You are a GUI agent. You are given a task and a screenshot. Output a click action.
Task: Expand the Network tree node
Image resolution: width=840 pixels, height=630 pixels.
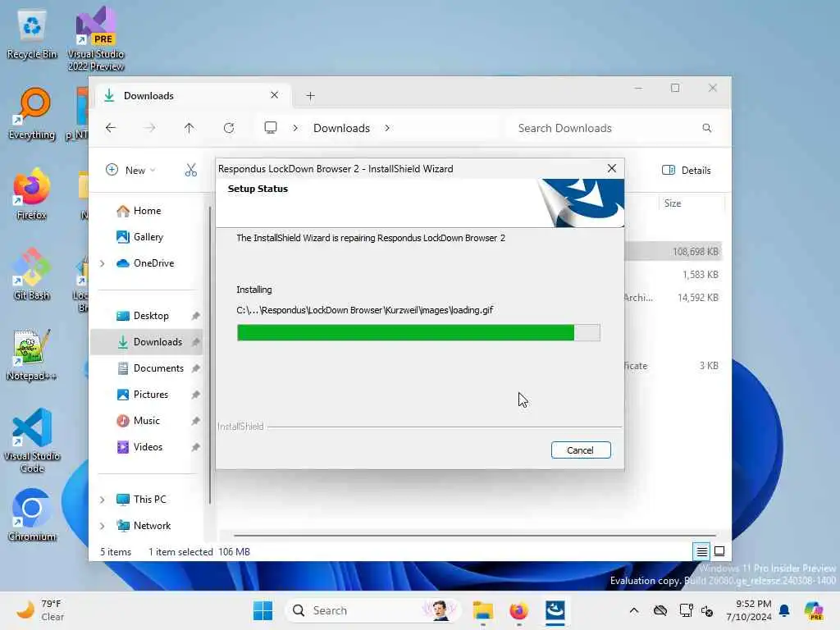tap(103, 526)
